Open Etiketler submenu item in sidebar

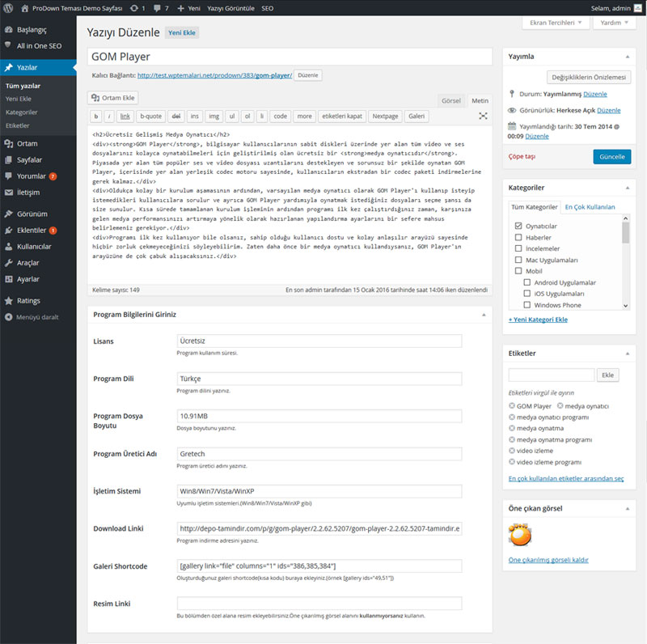18,125
